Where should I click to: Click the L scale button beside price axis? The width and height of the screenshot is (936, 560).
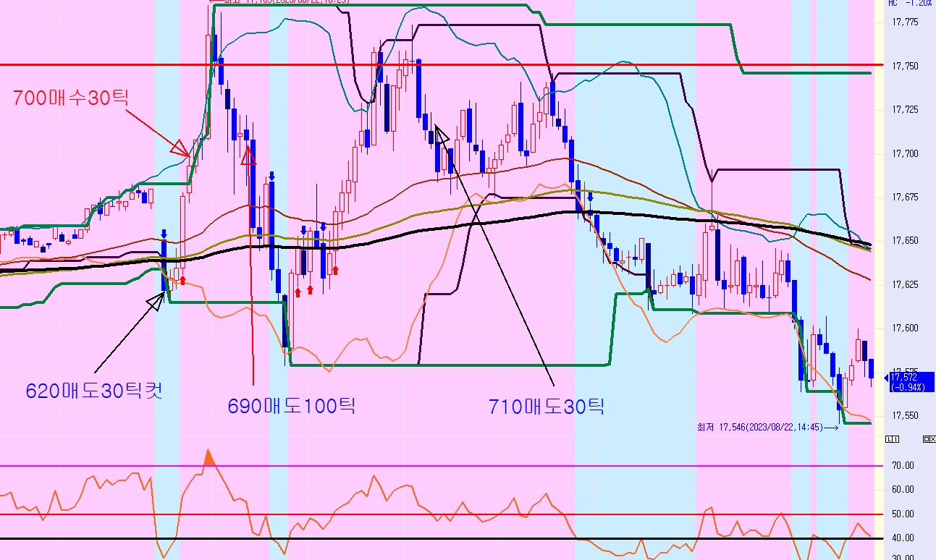click(889, 439)
